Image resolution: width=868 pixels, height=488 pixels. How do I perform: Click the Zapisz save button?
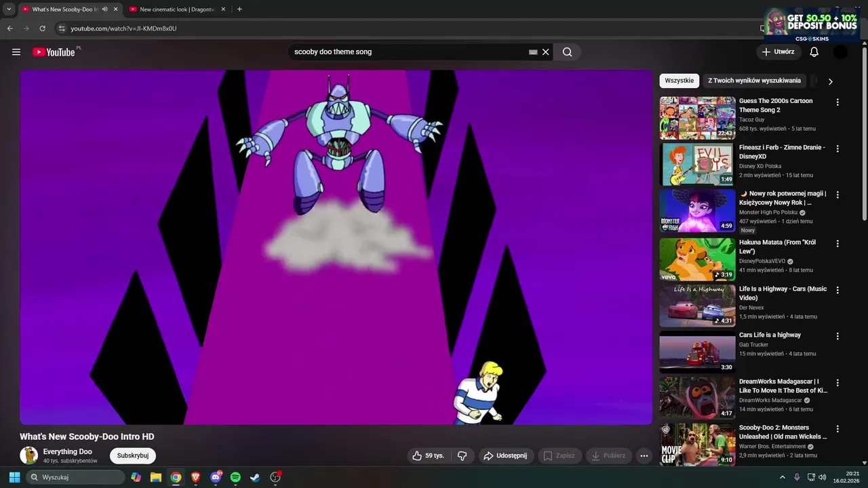[x=560, y=456]
